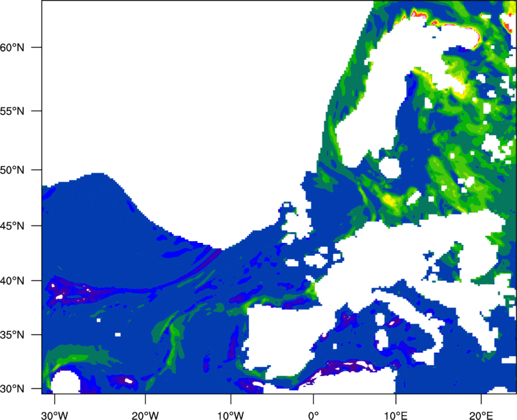Screen dimensions: 517x420
Task: Click the 35°N latitude label
Action: point(12,335)
